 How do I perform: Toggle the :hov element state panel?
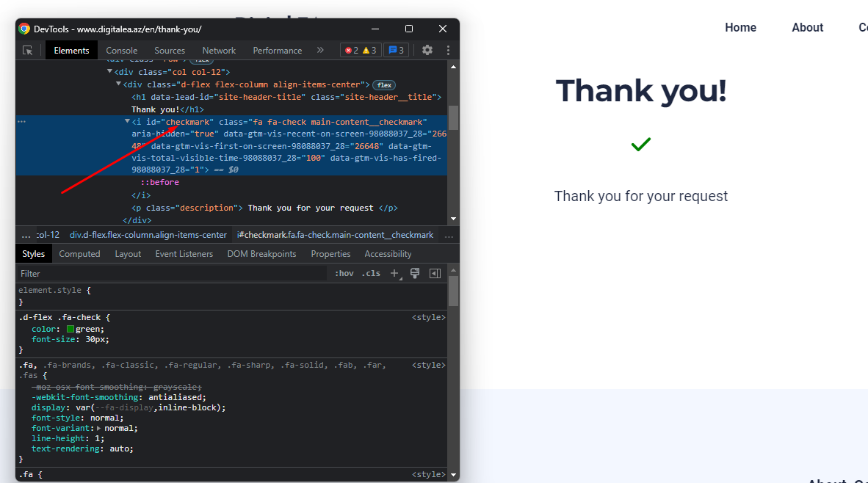point(344,273)
